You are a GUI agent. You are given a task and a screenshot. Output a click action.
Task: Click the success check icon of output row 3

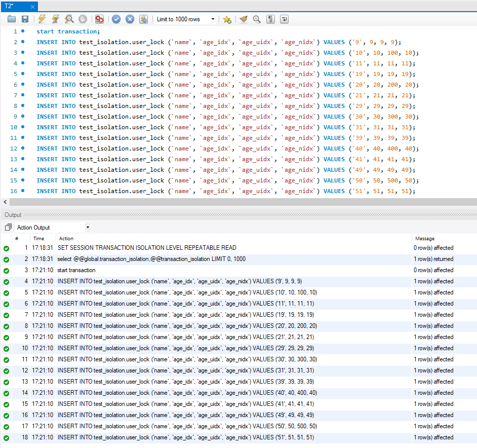point(7,271)
